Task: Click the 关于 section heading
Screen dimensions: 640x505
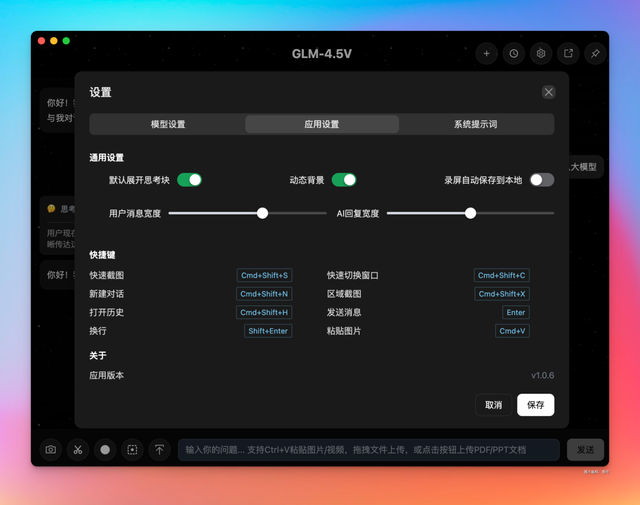Action: tap(98, 356)
